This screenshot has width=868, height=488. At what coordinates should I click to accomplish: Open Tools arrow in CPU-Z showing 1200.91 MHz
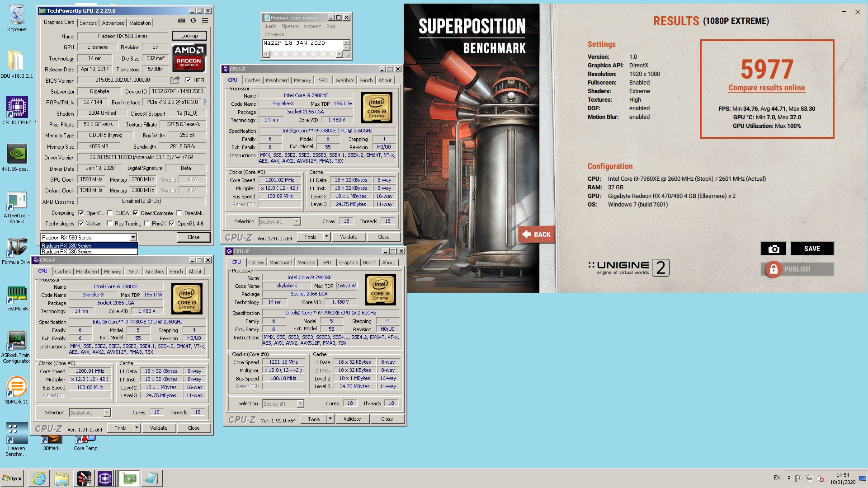click(x=137, y=428)
